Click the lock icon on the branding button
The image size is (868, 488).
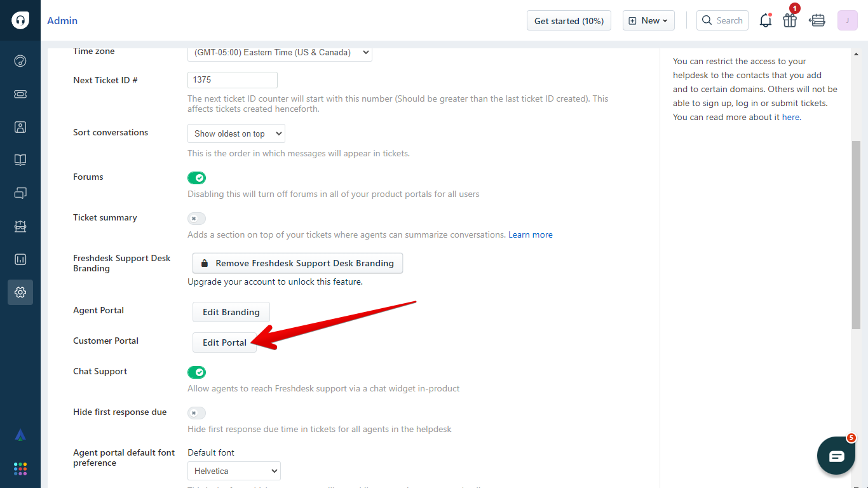coord(205,263)
